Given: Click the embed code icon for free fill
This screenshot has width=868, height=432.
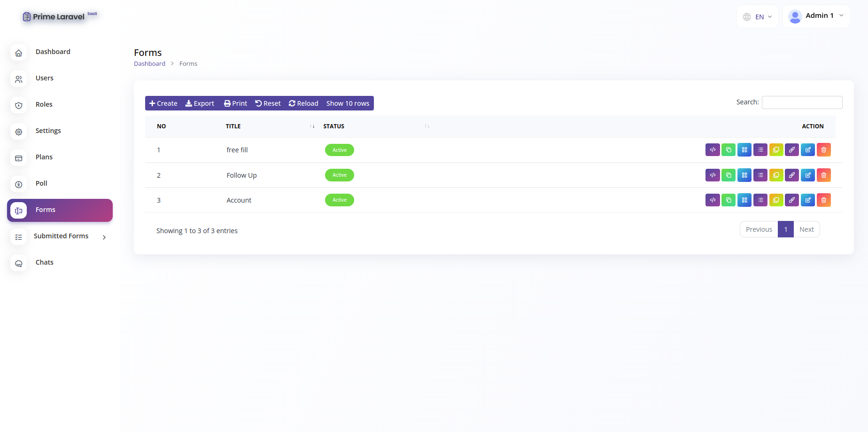Looking at the screenshot, I should click(713, 150).
